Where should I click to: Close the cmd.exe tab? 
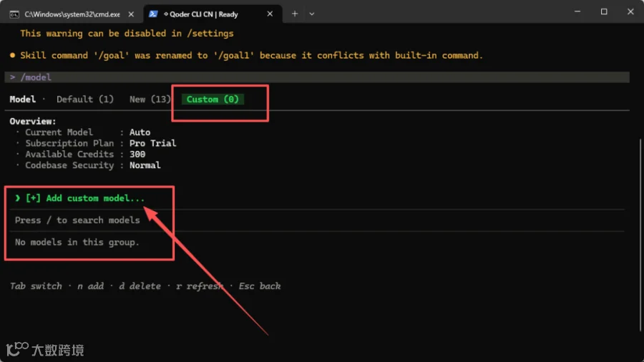click(x=131, y=14)
